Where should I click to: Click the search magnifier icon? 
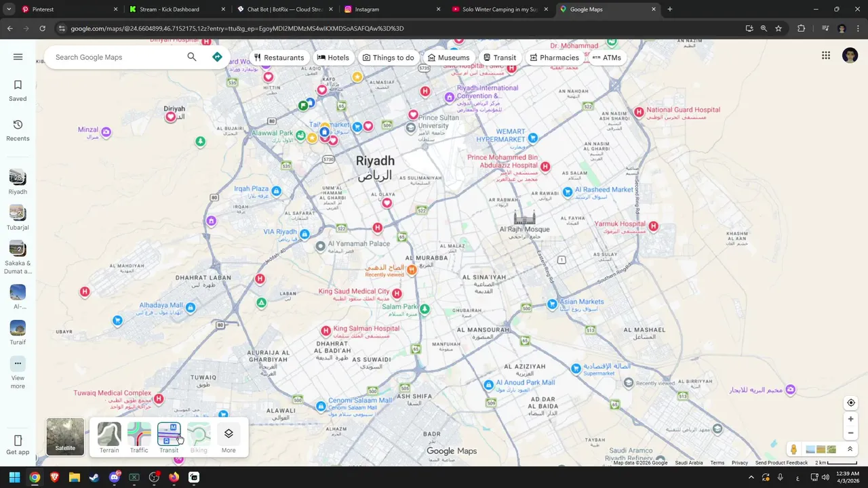click(192, 57)
